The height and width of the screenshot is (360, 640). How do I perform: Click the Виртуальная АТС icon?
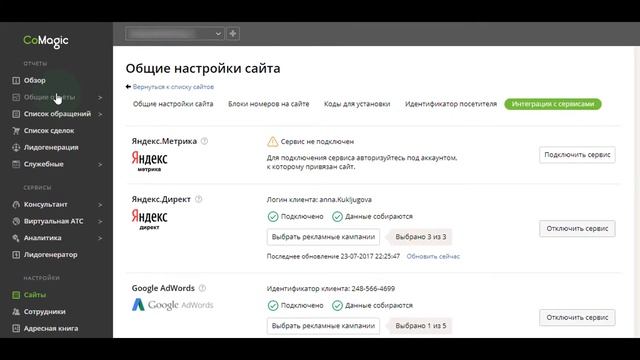click(16, 221)
